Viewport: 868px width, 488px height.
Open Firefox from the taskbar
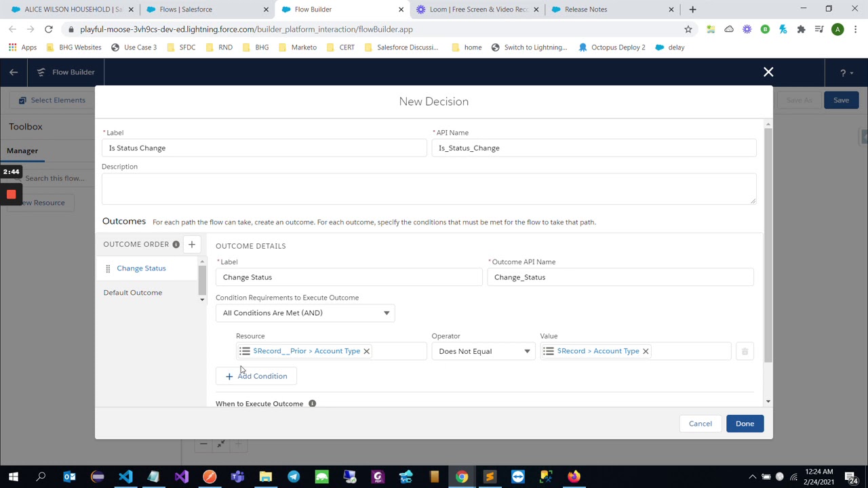pos(574,476)
